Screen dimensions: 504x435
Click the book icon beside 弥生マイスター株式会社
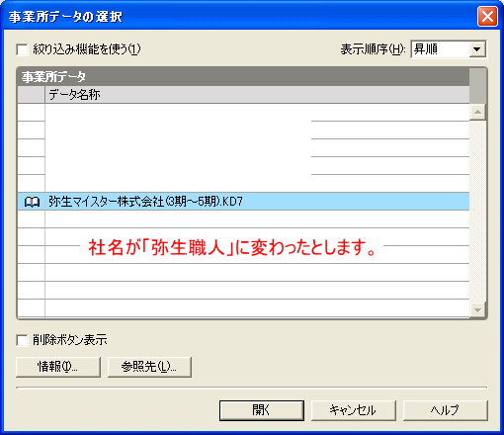[32, 202]
